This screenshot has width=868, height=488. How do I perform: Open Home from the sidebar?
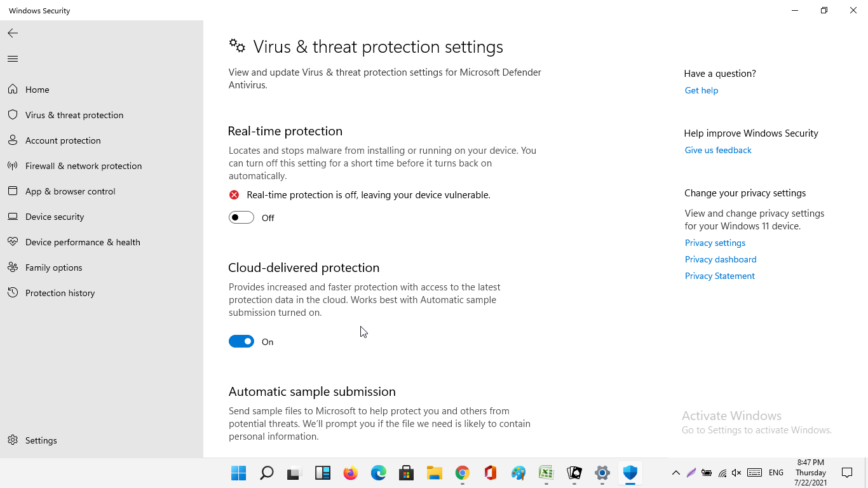(x=36, y=89)
